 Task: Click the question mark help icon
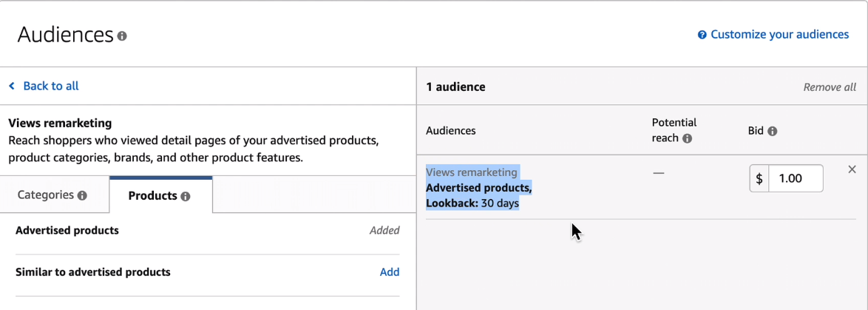(x=702, y=35)
